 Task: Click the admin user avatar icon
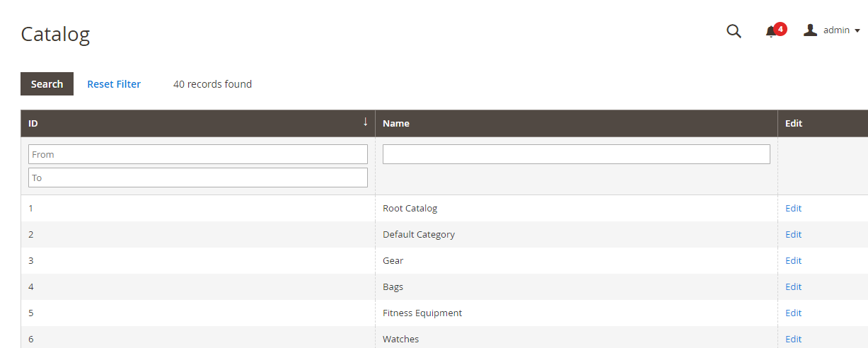[x=811, y=30]
